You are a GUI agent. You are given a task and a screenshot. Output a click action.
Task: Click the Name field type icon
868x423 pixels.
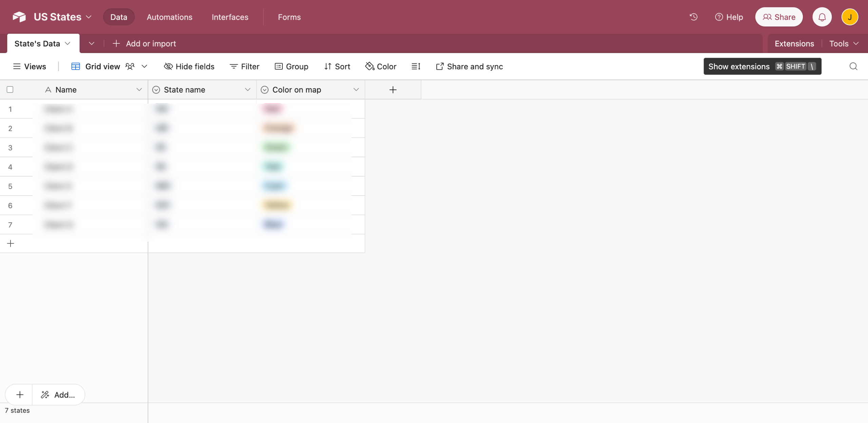pyautogui.click(x=48, y=90)
